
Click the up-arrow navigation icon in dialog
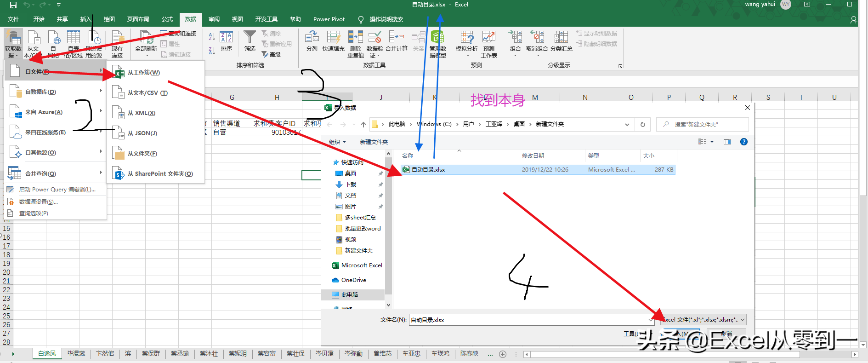point(363,124)
